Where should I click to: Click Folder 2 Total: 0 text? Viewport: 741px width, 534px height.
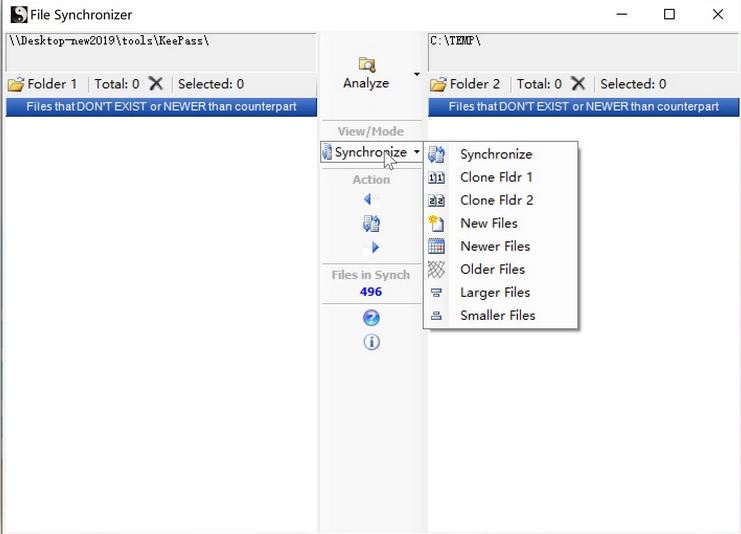[x=539, y=84]
